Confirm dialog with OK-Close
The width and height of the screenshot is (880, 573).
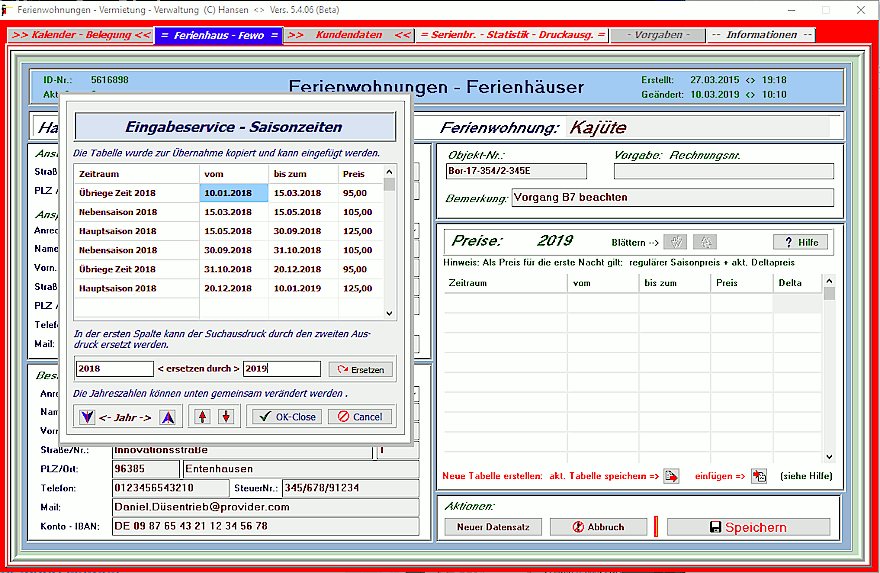284,416
